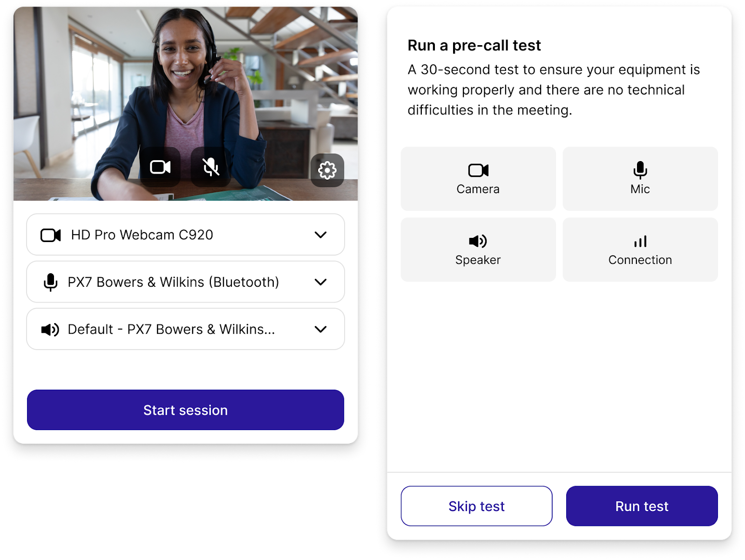Image resolution: width=745 pixels, height=560 pixels.
Task: Expand the HD Pro Webcam C920 dropdown arrow
Action: tap(320, 235)
